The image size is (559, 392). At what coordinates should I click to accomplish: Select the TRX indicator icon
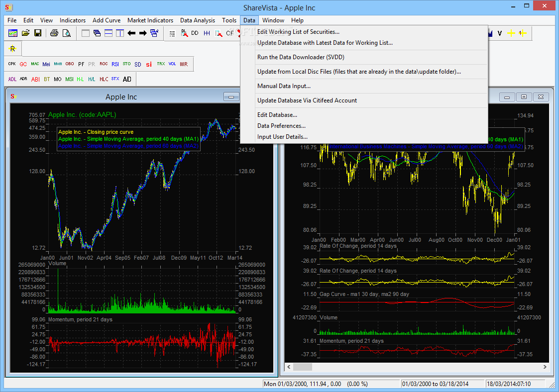(161, 64)
